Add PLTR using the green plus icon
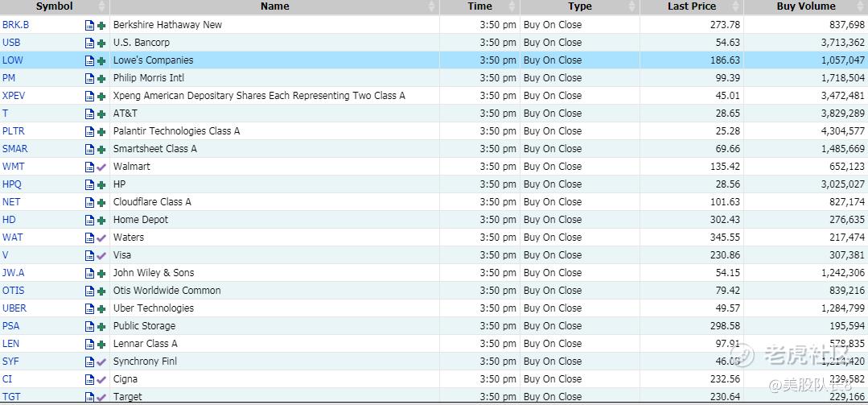 click(x=101, y=132)
